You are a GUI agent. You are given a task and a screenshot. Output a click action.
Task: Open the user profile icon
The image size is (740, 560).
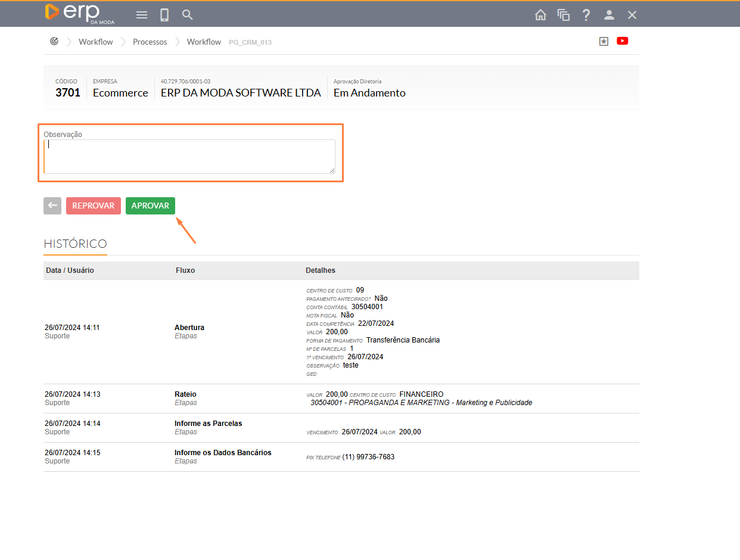tap(609, 15)
